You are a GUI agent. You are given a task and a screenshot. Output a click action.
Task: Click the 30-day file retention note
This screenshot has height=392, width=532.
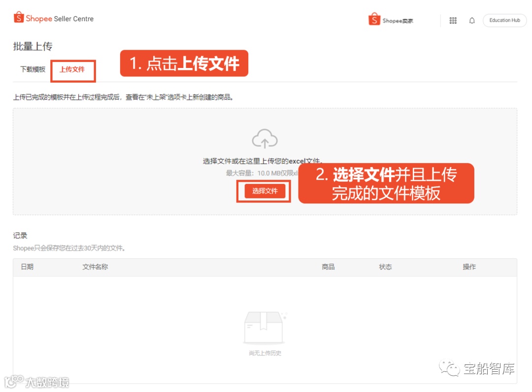[69, 248]
